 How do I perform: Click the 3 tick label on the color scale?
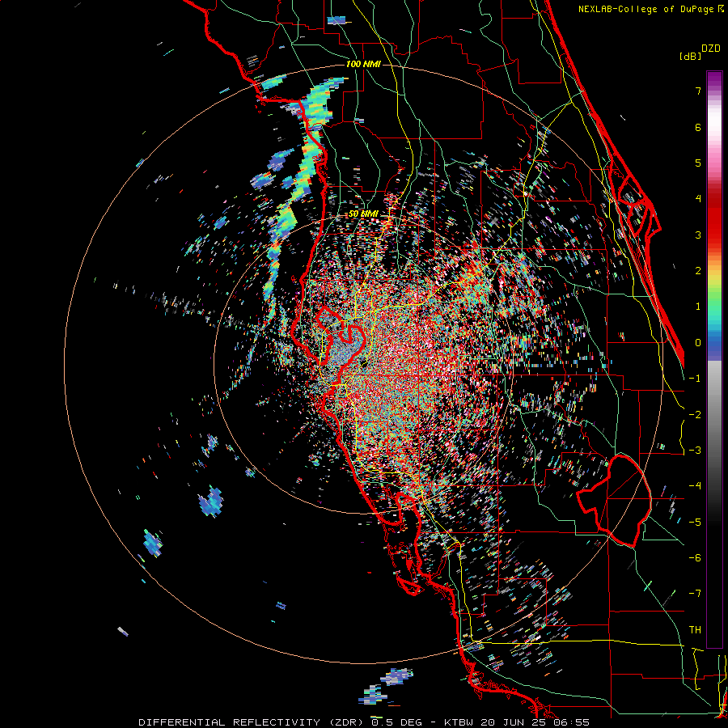tap(698, 235)
